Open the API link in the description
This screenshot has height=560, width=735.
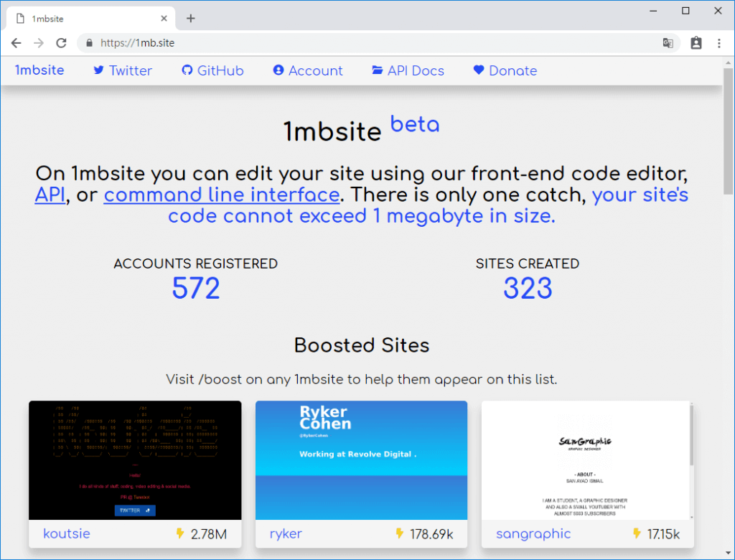coord(50,195)
